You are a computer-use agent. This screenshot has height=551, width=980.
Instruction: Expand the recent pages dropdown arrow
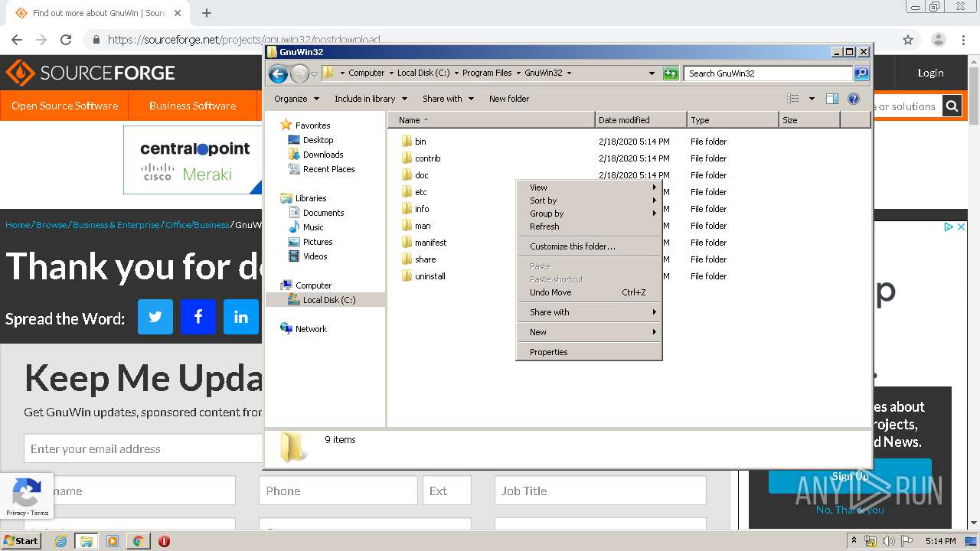click(x=314, y=74)
